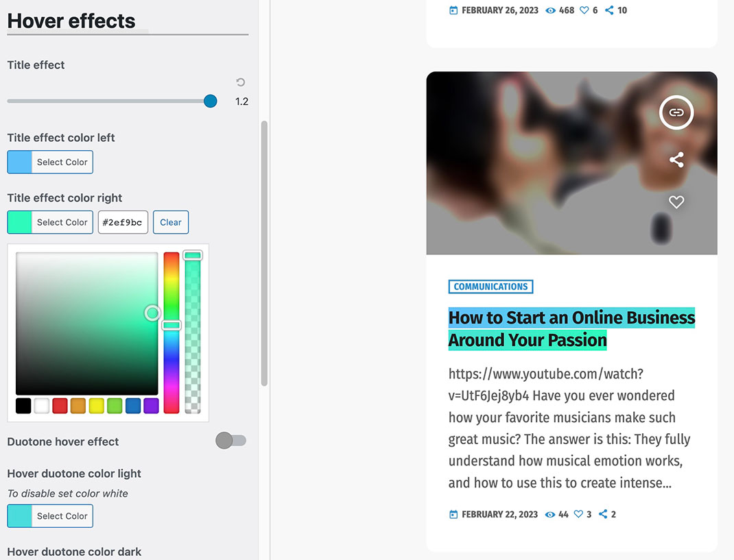The image size is (734, 560).
Task: Click share icon beside February 22 post count
Action: tap(603, 514)
